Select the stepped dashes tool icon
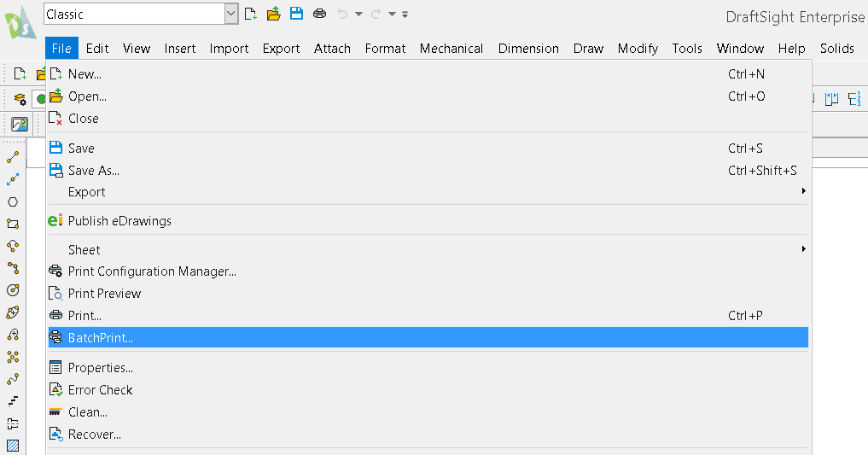The height and width of the screenshot is (455, 868). pos(13,400)
